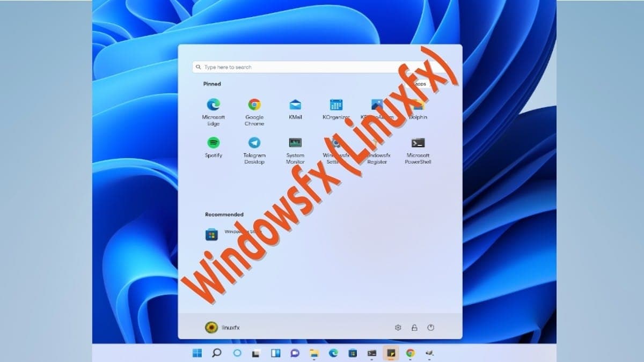
Task: Open the KMail app
Action: (295, 105)
